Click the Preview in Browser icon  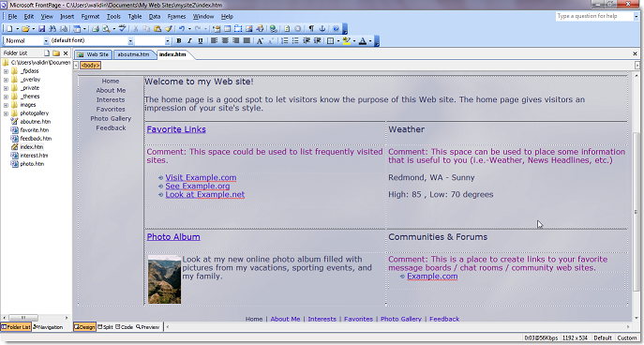pyautogui.click(x=106, y=29)
